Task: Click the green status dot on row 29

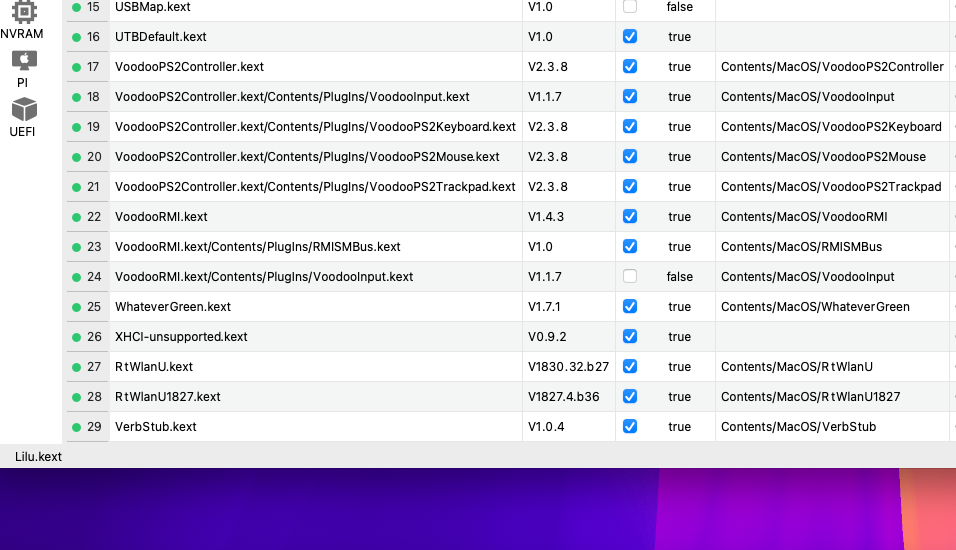Action: click(76, 427)
